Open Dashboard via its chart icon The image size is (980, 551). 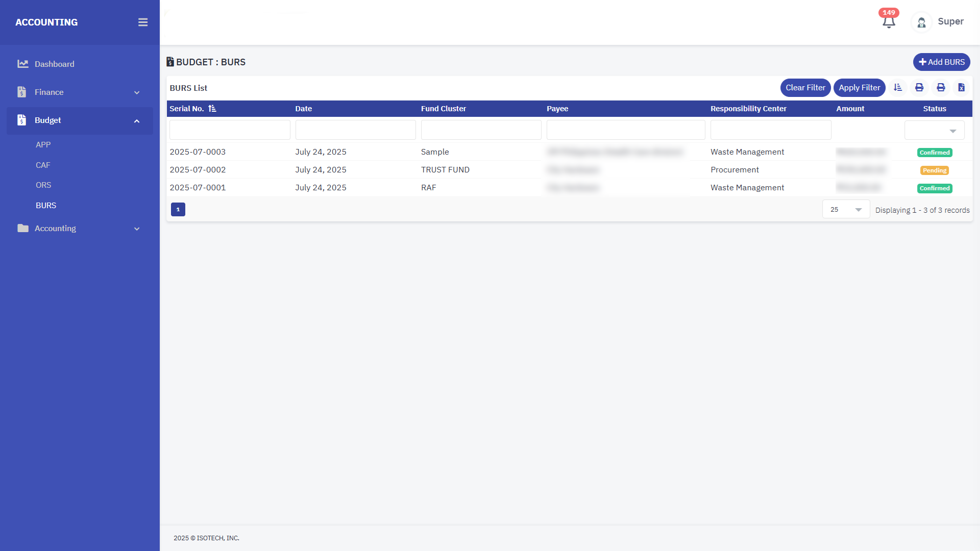pyautogui.click(x=22, y=64)
